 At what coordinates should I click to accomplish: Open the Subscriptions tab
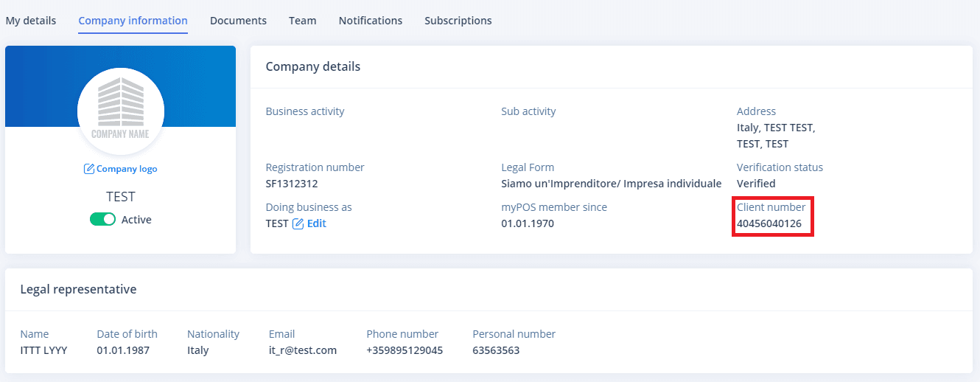click(x=458, y=21)
